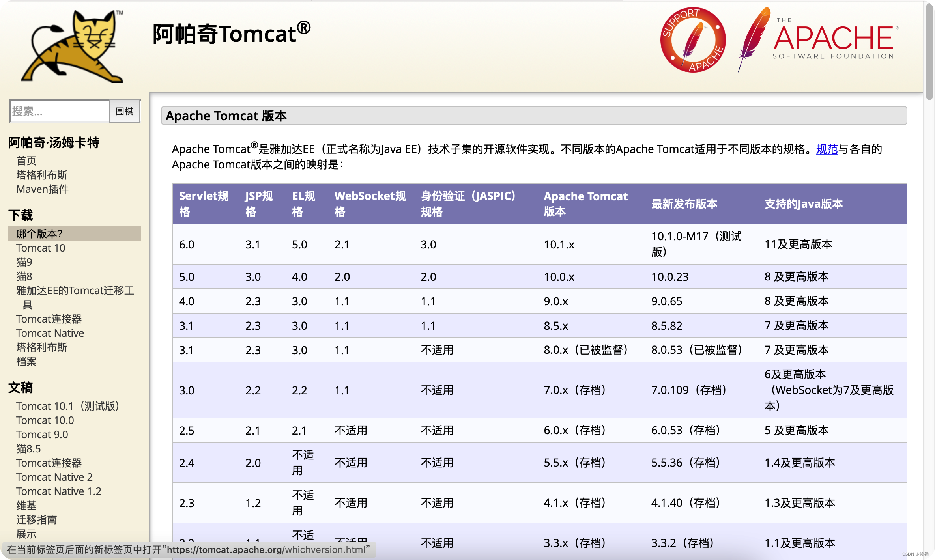This screenshot has width=935, height=560.
Task: Click the vertical scrollbar thumb on the right
Action: click(929, 51)
